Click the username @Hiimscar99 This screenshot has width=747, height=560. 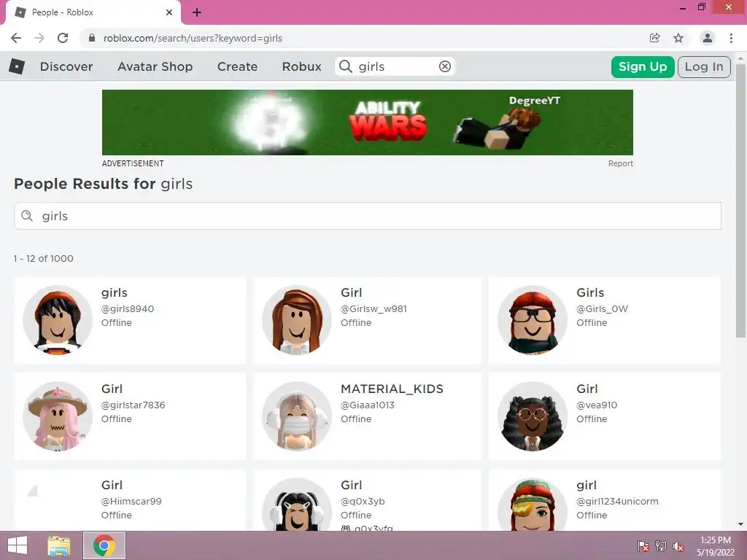coord(131,502)
